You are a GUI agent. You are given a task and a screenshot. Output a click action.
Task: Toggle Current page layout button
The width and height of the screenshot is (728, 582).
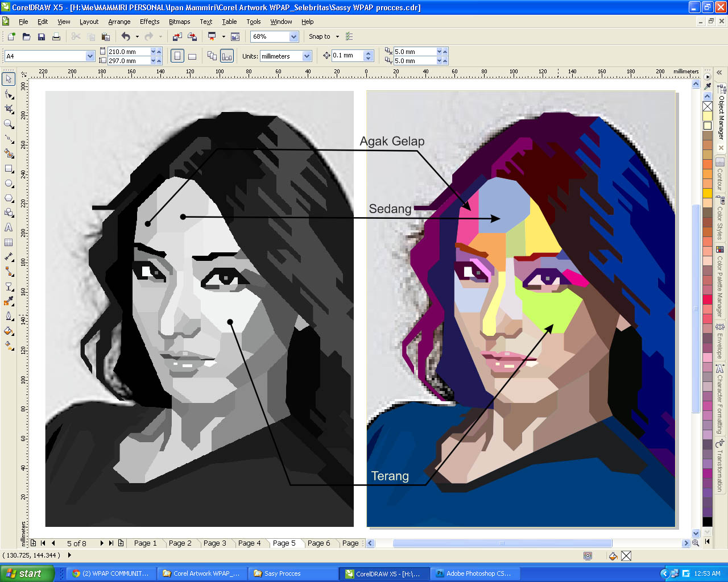click(x=227, y=56)
